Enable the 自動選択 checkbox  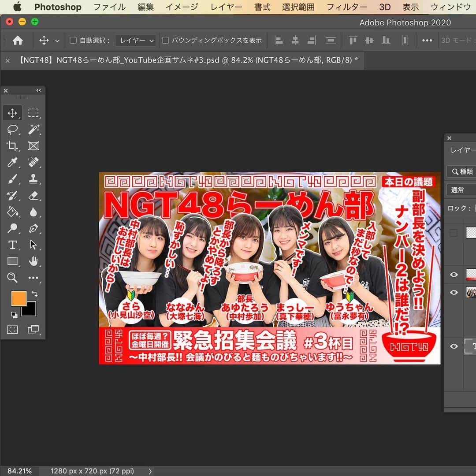click(73, 41)
